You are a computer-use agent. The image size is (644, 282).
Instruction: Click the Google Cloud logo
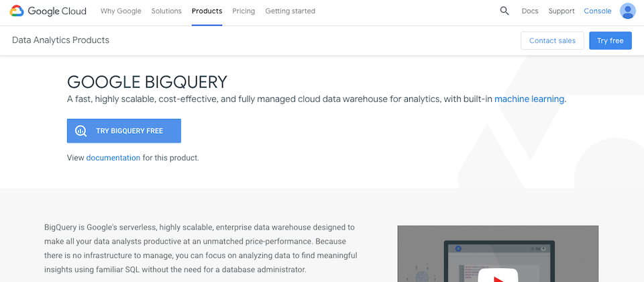tap(50, 11)
